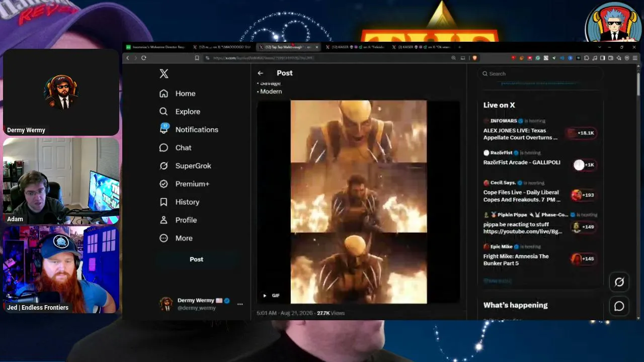Click the Adam webcam panel
The image size is (644, 362).
pos(61,181)
